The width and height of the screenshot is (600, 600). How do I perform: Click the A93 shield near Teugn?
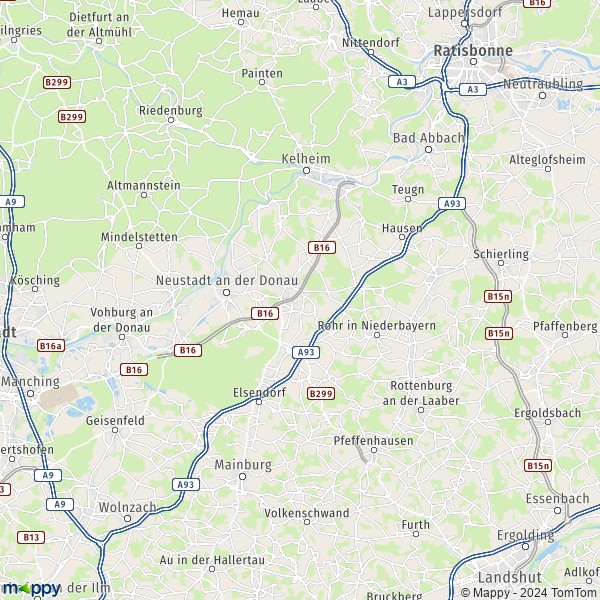tap(452, 204)
